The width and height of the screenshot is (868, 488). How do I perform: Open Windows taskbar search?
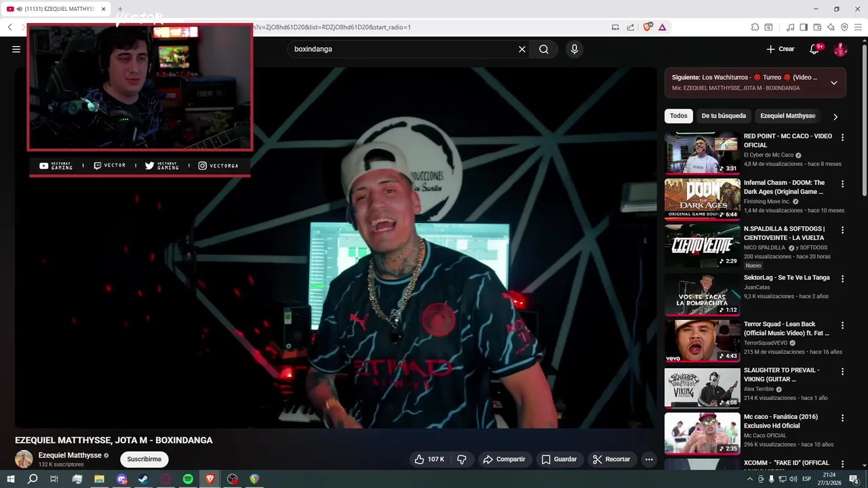tap(33, 479)
